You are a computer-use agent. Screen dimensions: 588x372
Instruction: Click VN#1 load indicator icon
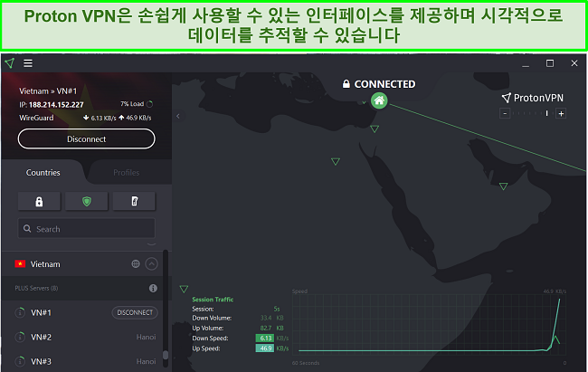(x=20, y=312)
